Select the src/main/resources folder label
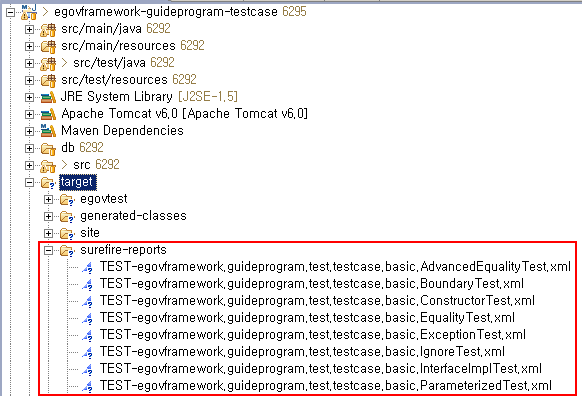This screenshot has height=396, width=582. [118, 46]
